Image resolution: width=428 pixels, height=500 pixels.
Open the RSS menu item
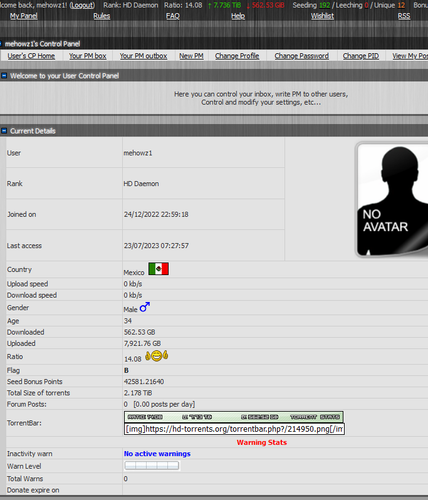(404, 16)
